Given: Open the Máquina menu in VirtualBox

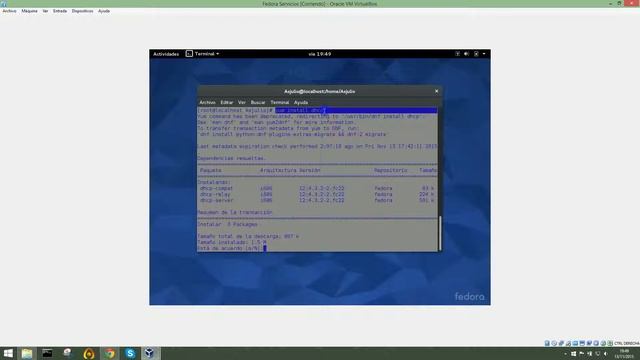Looking at the screenshot, I should [x=29, y=11].
